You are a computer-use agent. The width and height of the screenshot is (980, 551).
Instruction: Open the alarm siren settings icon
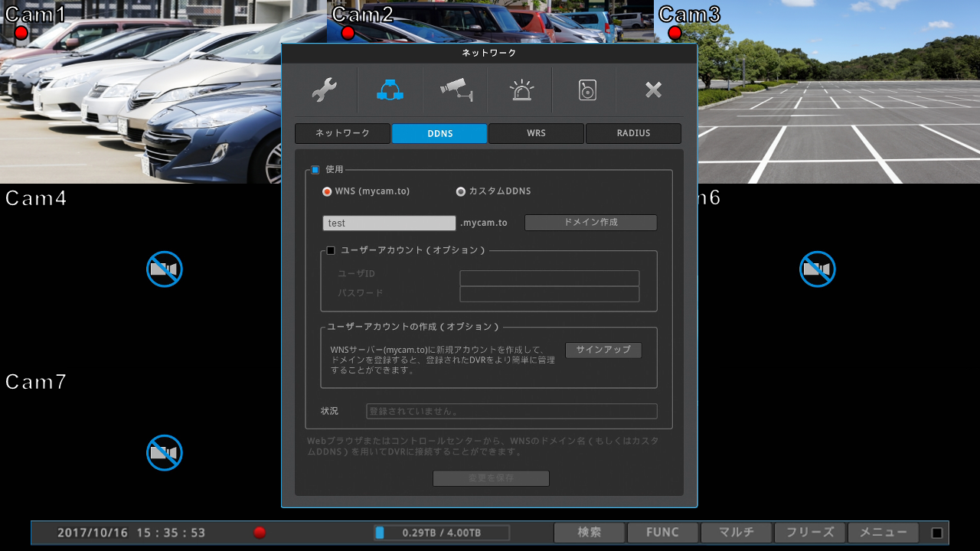coord(521,90)
